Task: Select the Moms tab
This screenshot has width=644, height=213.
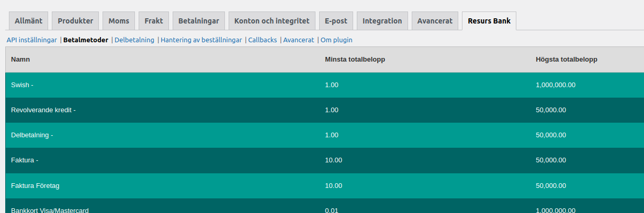Action: tap(119, 21)
